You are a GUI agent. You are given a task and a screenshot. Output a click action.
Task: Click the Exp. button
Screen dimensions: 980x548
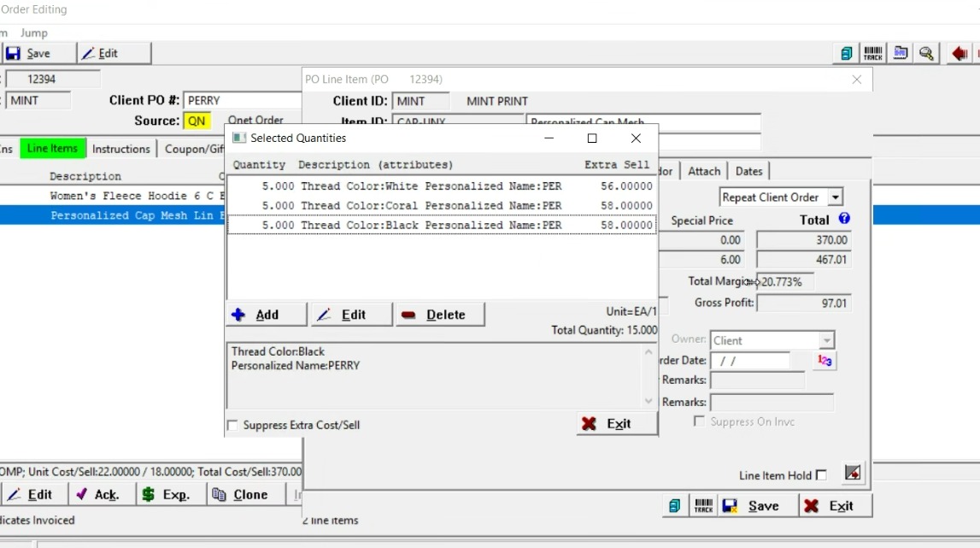click(x=171, y=494)
